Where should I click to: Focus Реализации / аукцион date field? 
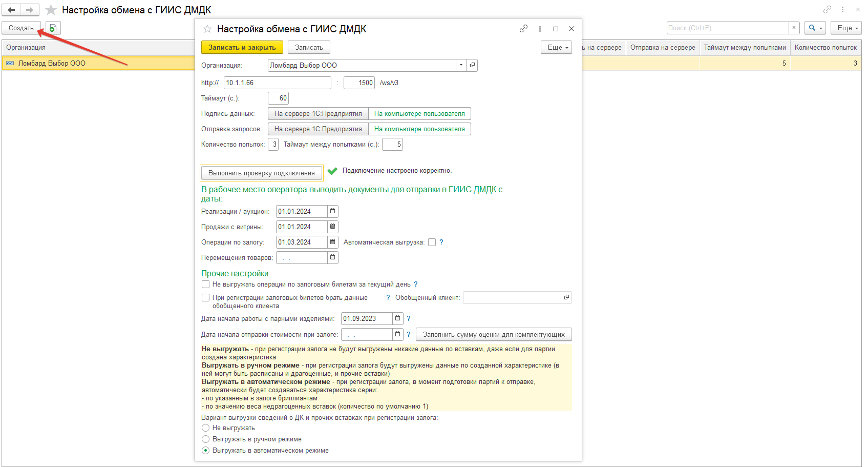click(x=302, y=211)
